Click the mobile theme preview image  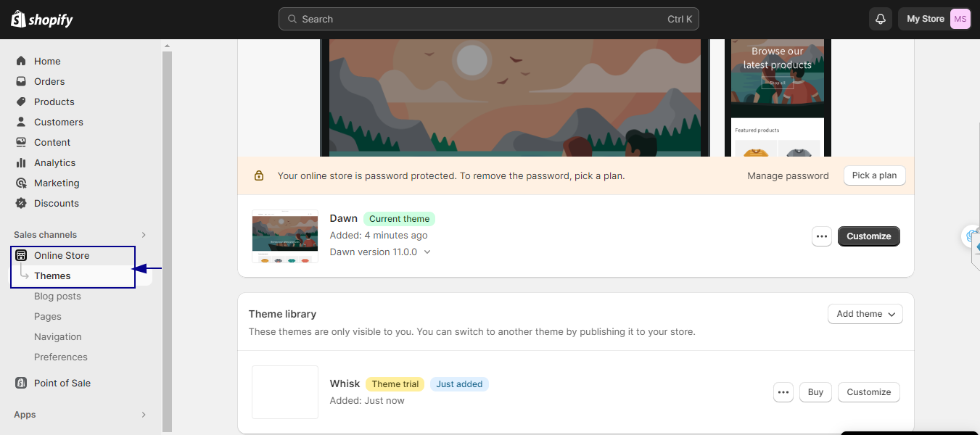point(778,98)
